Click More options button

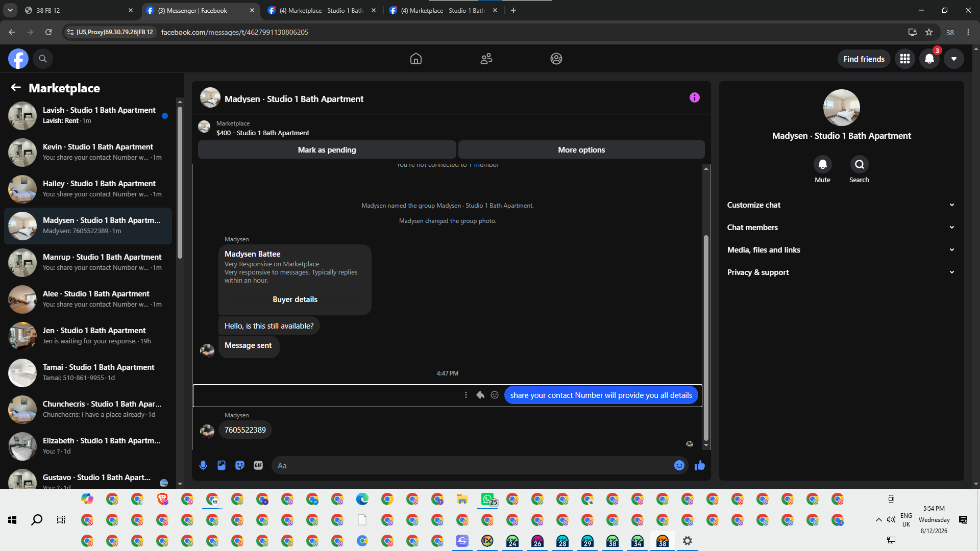click(x=581, y=149)
